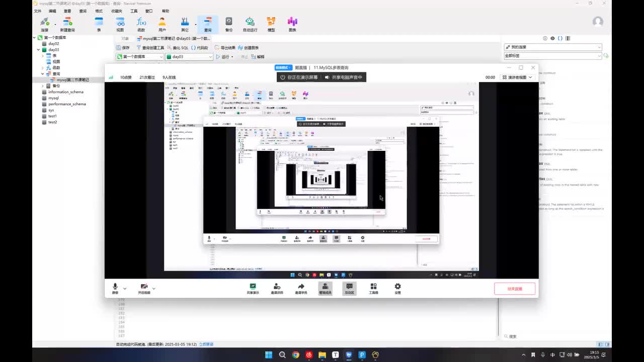Open the 视图 views icon in Navicat toolbar
644x362 pixels.
tap(120, 24)
